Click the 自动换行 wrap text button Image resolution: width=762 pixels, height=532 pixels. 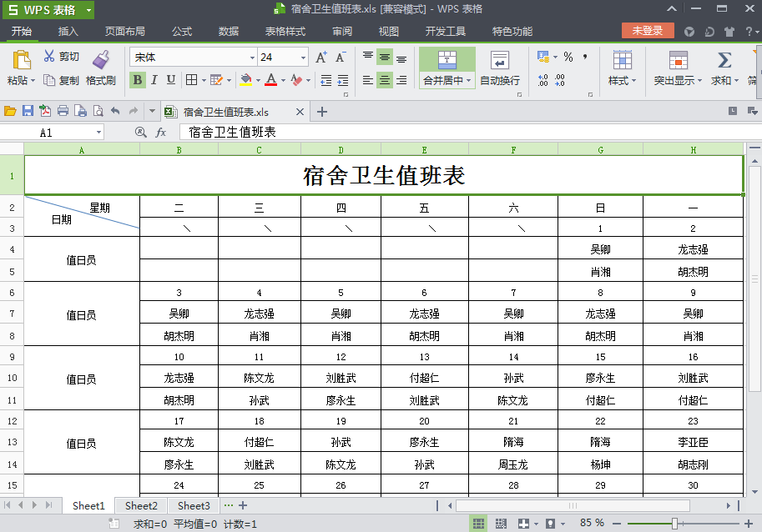(x=500, y=68)
